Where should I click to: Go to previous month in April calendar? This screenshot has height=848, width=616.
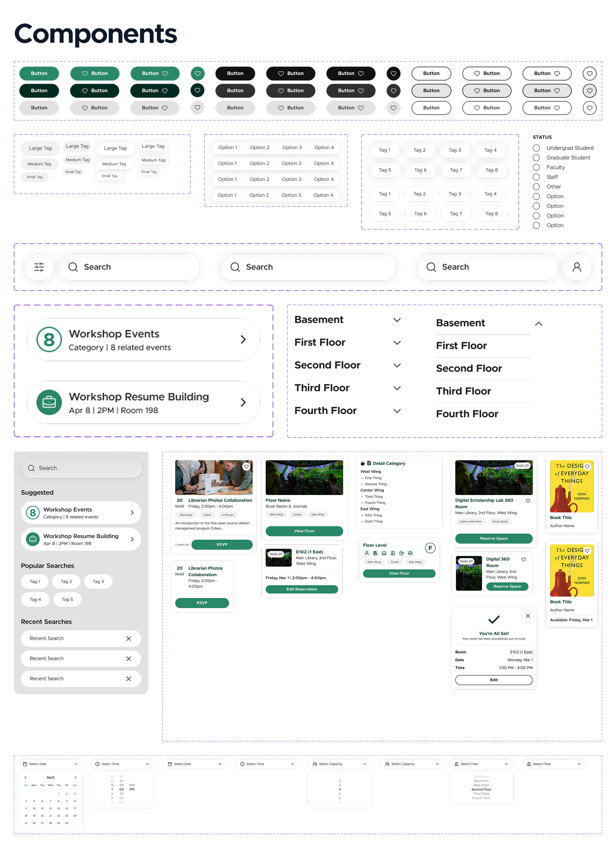26,777
